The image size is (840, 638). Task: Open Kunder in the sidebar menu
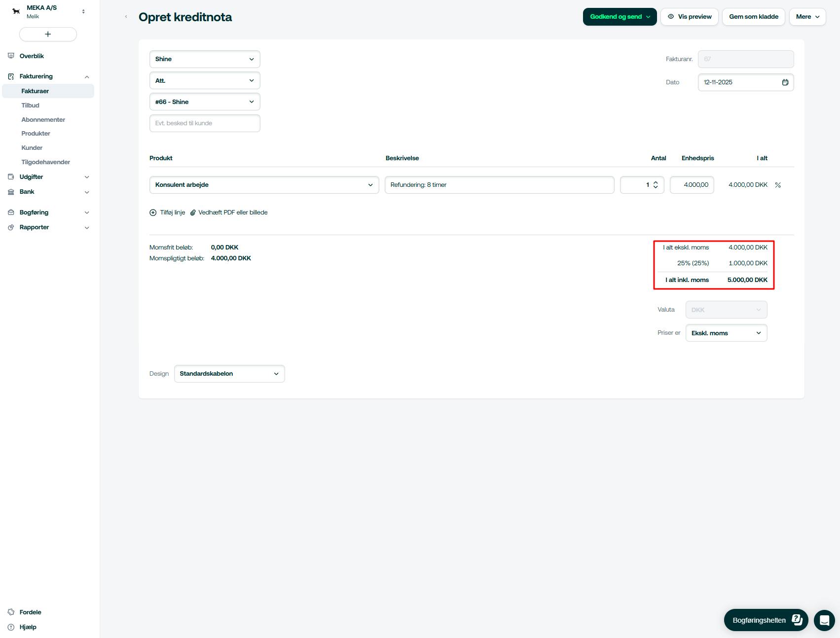32,148
